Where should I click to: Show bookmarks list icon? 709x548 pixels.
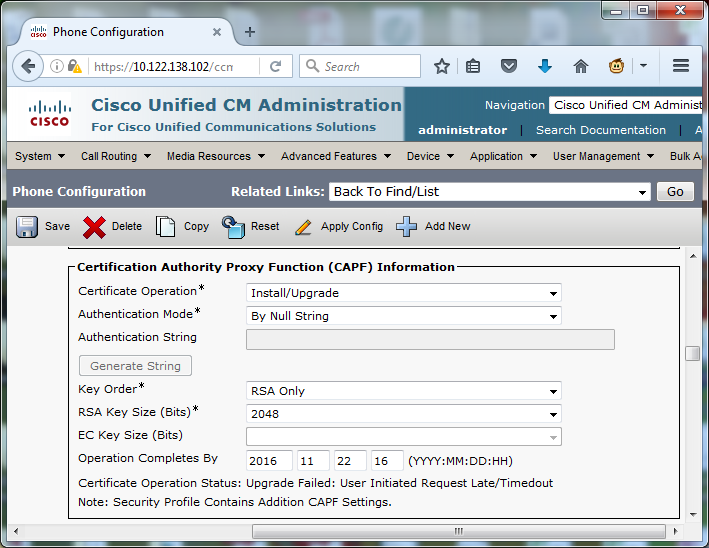coord(473,66)
